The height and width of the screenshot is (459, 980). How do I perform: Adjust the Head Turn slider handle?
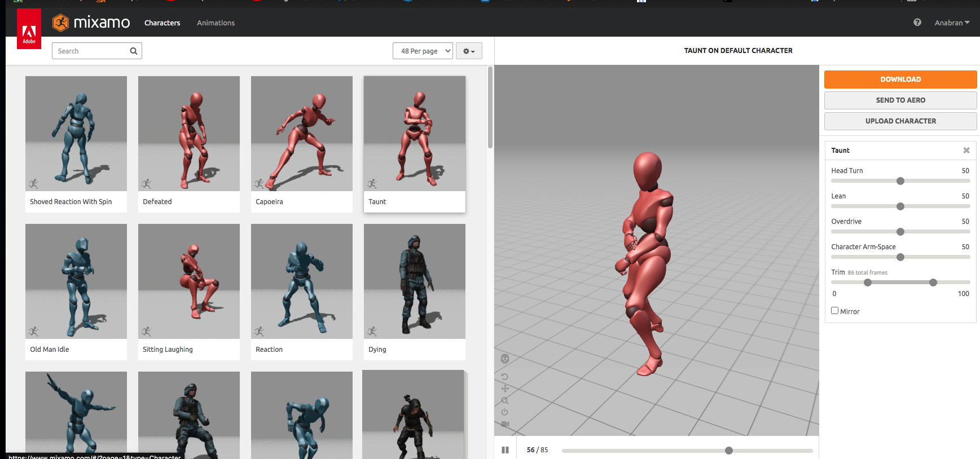900,181
